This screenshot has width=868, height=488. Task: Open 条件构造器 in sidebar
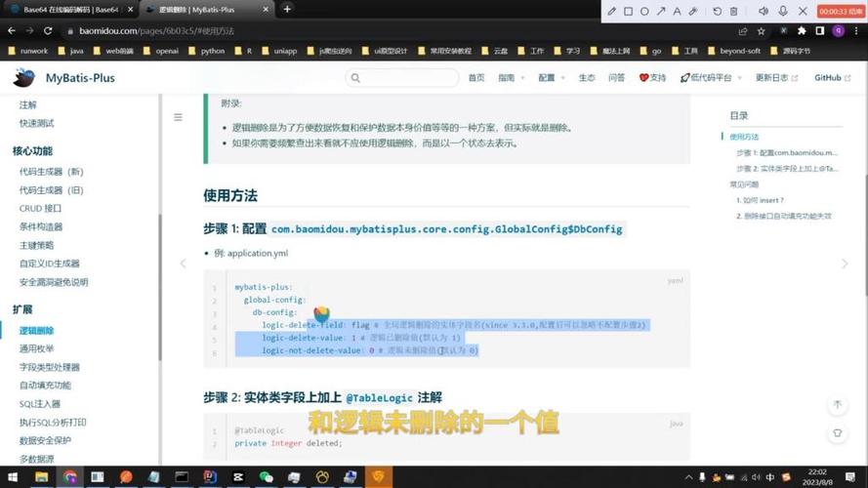41,226
